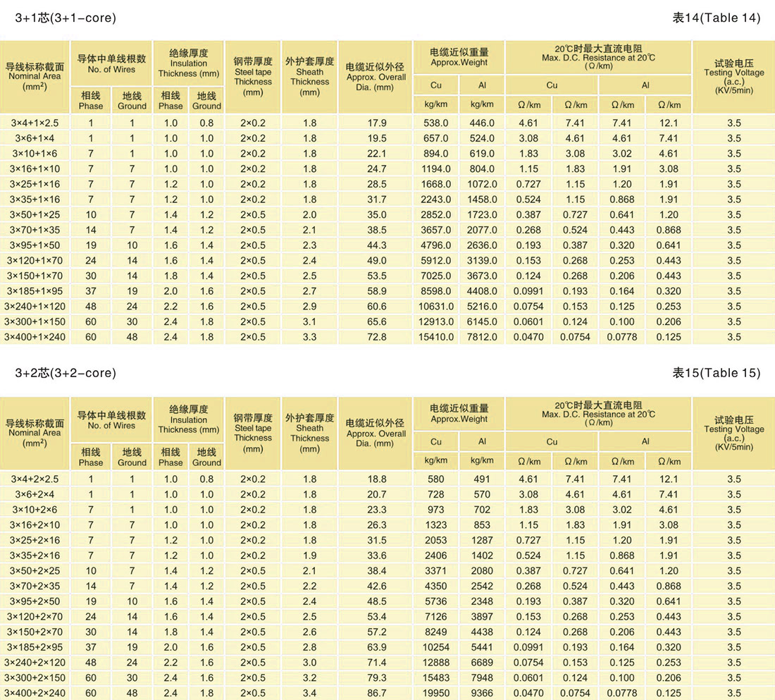
Task: Click the Cu weight value "580"
Action: (x=436, y=479)
